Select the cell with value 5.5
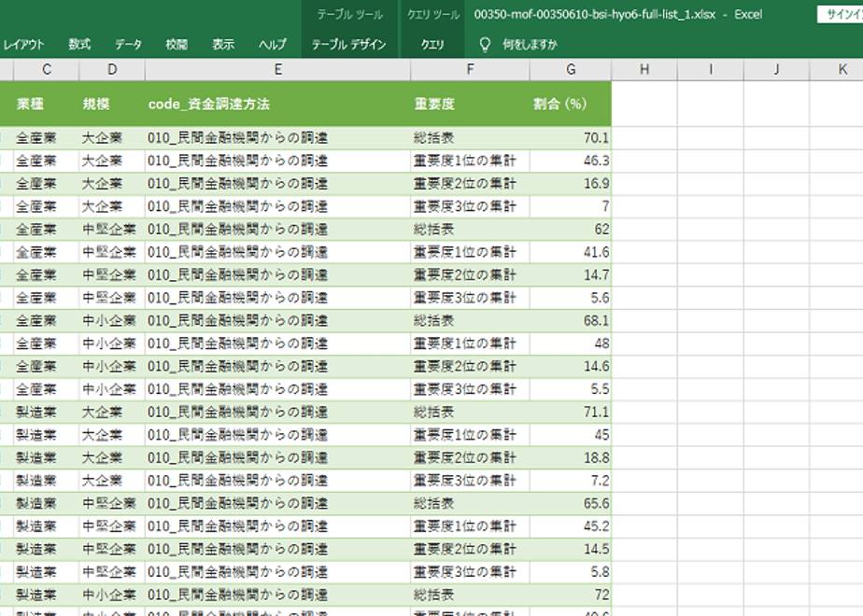The height and width of the screenshot is (616, 863). 571,389
